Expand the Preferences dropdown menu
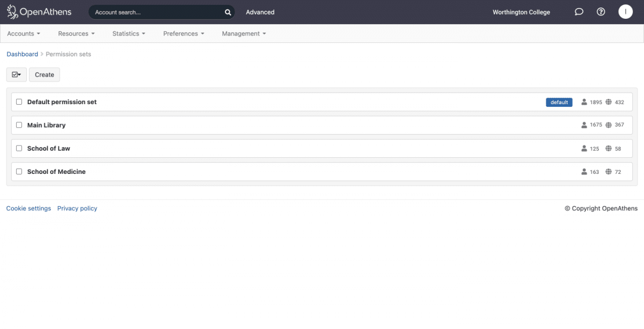 (x=184, y=34)
